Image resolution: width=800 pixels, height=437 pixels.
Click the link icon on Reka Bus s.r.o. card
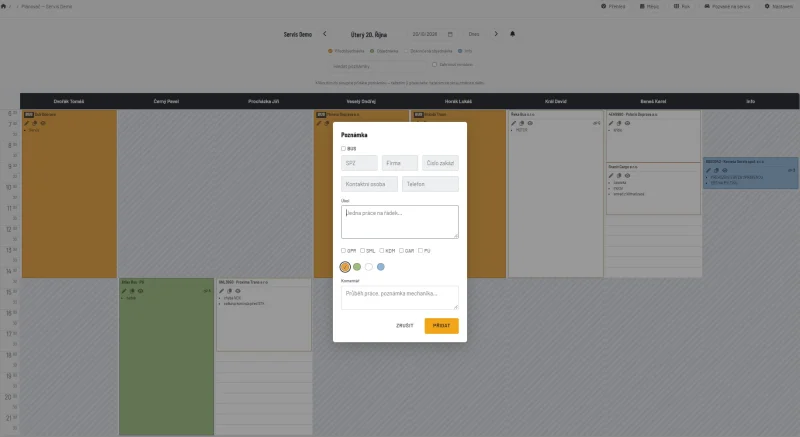[x=596, y=123]
